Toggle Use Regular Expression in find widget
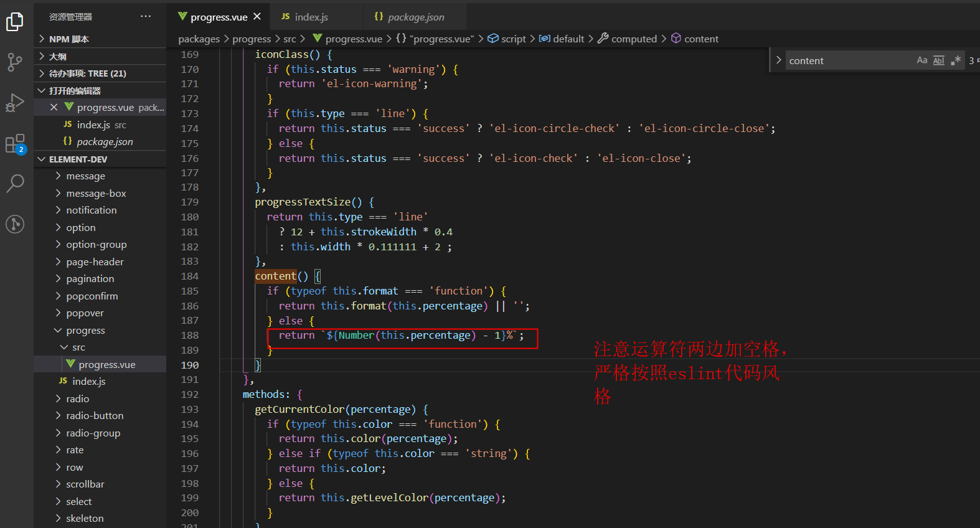980x528 pixels. coord(956,60)
